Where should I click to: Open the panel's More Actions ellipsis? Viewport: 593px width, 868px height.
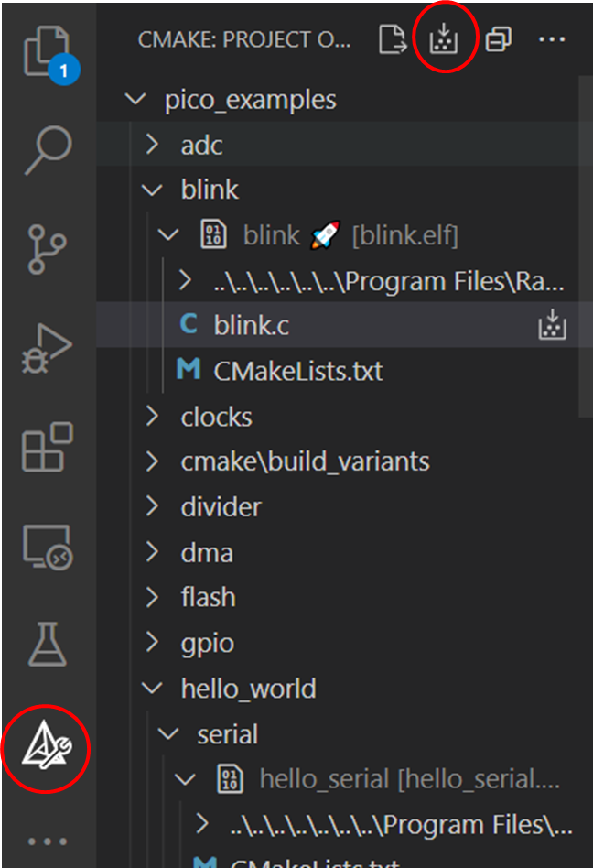[552, 39]
